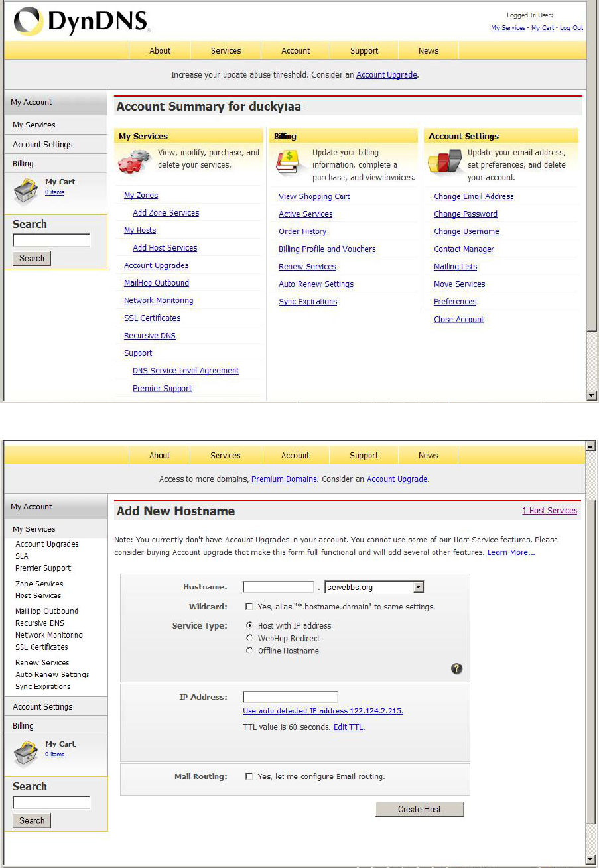Open the My Cart link in the header
599x868 pixels.
[543, 28]
